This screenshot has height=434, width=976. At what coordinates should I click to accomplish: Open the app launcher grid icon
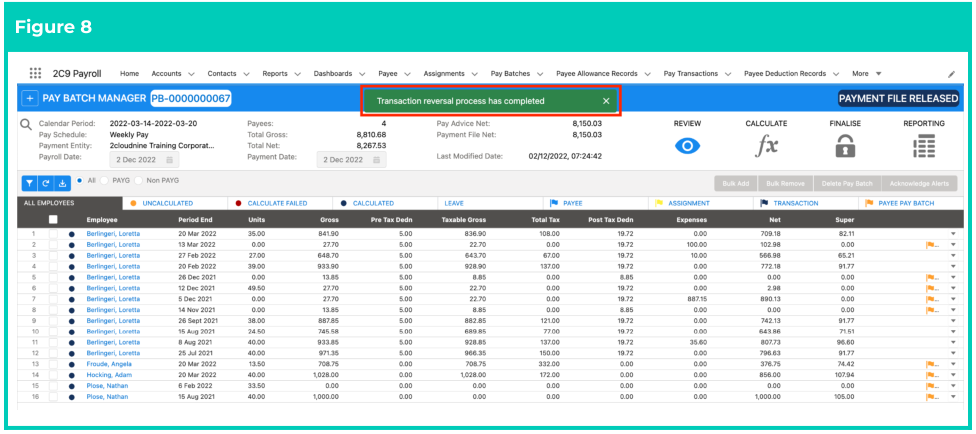pyautogui.click(x=35, y=73)
